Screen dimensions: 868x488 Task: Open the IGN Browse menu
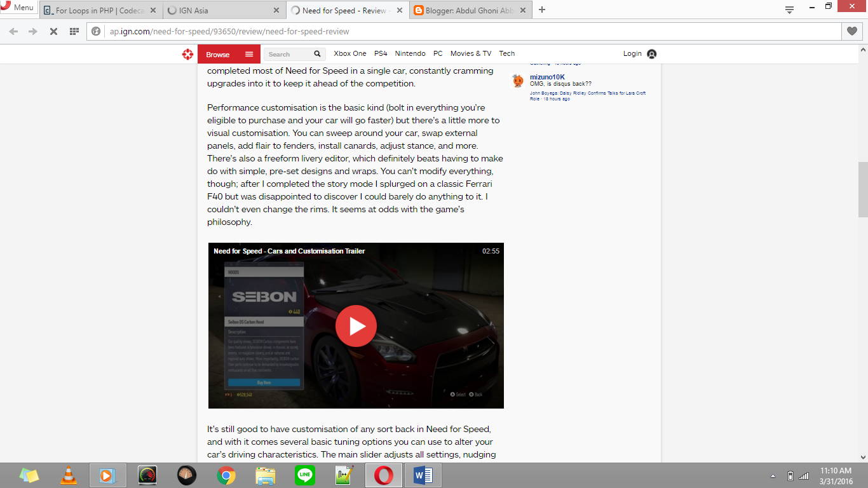(218, 55)
